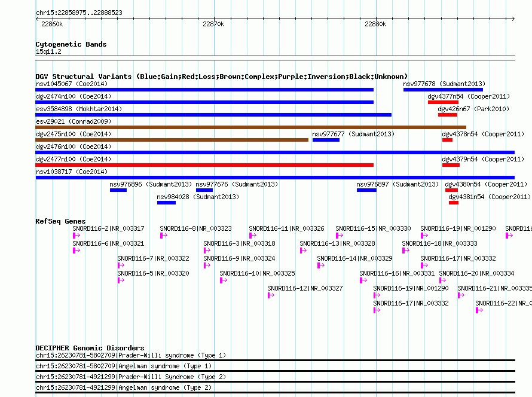
Task: Open the RefSeq Genes track title
Action: [x=60, y=221]
